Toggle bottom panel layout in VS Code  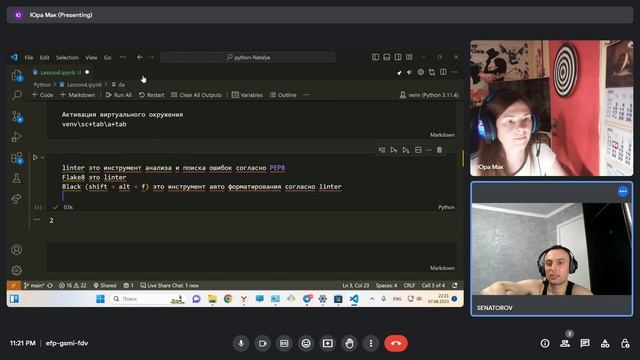pos(387,57)
